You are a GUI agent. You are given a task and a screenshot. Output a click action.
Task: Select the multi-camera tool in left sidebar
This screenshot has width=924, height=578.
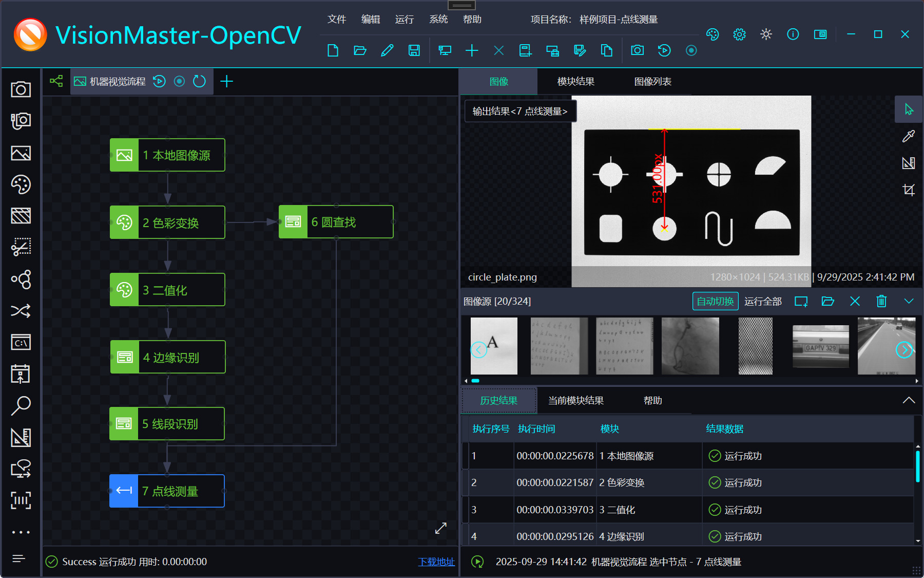[21, 121]
